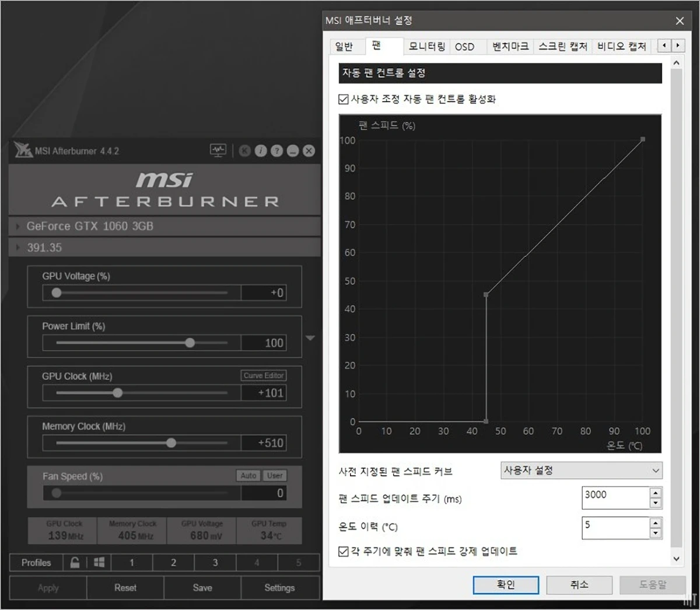Decrease the 온도 이력 value
700x610 pixels.
click(x=656, y=533)
